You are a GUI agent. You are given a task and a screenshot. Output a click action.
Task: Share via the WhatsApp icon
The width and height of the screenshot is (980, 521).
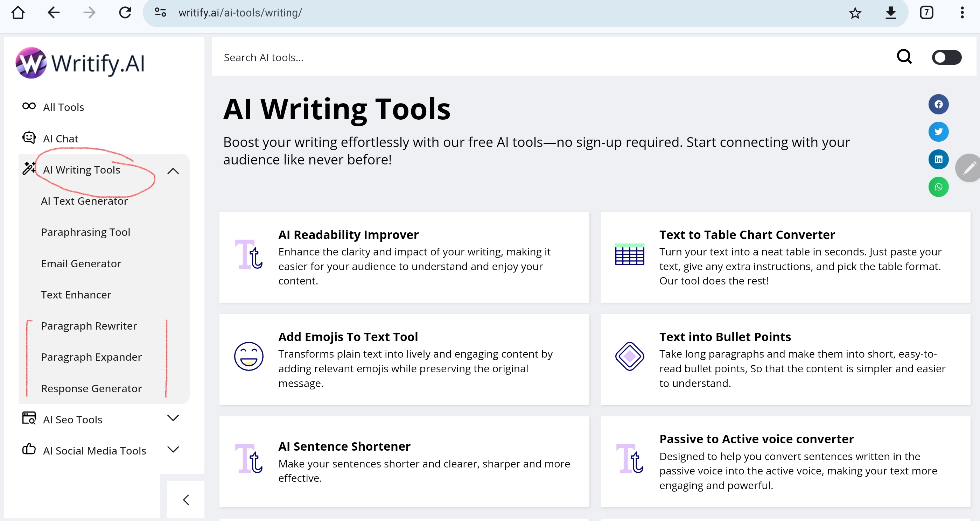938,187
